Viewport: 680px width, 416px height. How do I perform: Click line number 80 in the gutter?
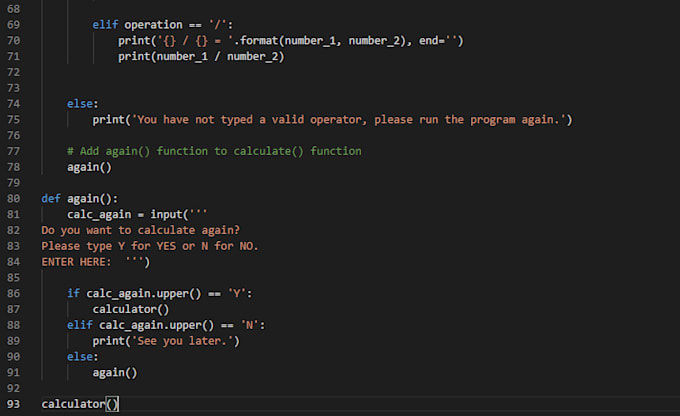click(x=13, y=198)
